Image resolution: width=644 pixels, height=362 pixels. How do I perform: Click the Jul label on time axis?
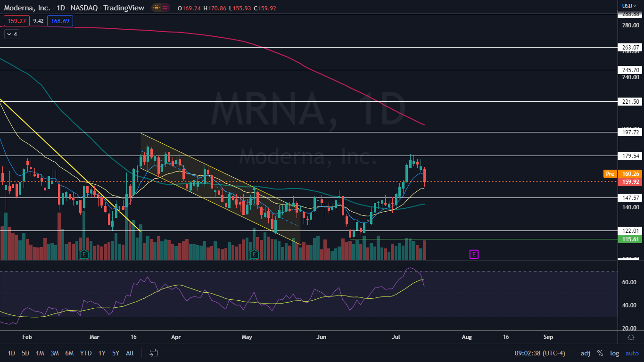click(x=395, y=337)
